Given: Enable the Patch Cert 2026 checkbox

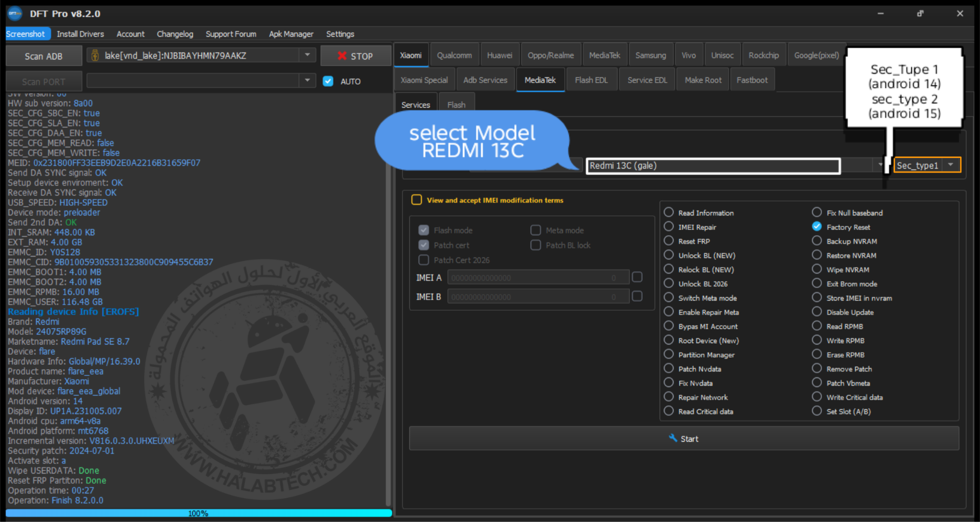Looking at the screenshot, I should (x=424, y=260).
